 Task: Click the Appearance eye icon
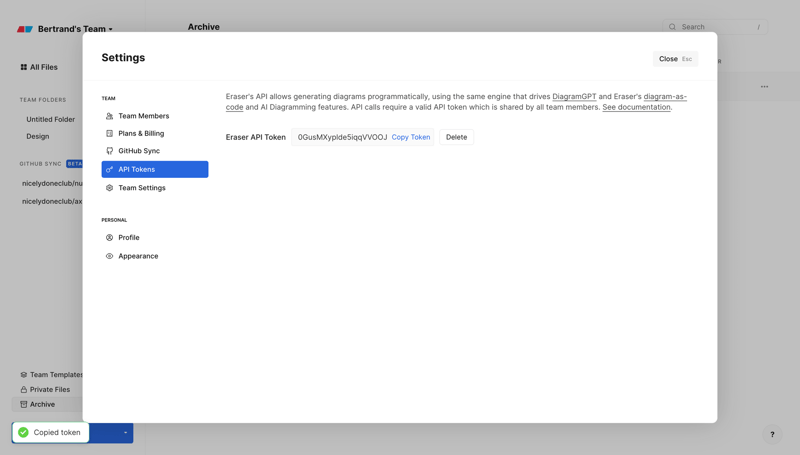109,256
